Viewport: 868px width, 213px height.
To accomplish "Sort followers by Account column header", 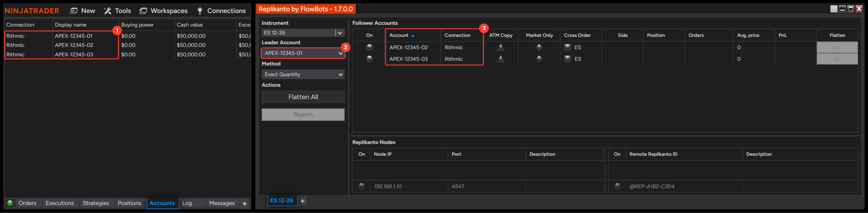I will (413, 35).
